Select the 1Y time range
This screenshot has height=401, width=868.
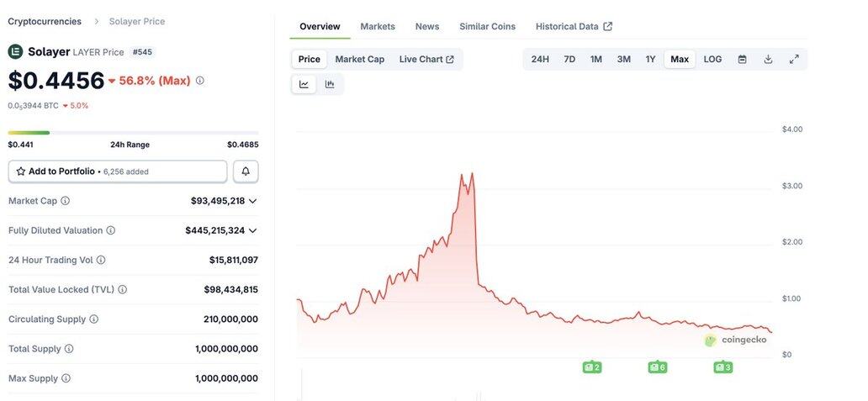pos(650,59)
